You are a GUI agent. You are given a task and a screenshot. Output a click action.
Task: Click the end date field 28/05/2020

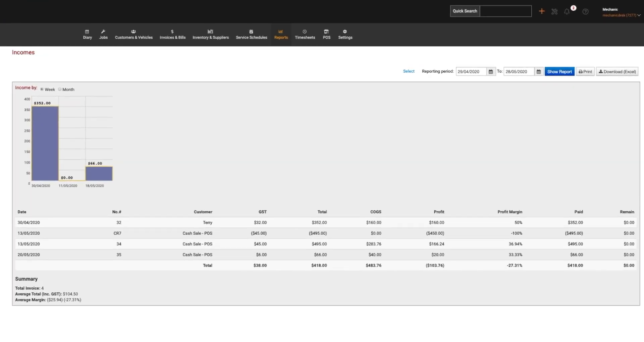pyautogui.click(x=519, y=72)
